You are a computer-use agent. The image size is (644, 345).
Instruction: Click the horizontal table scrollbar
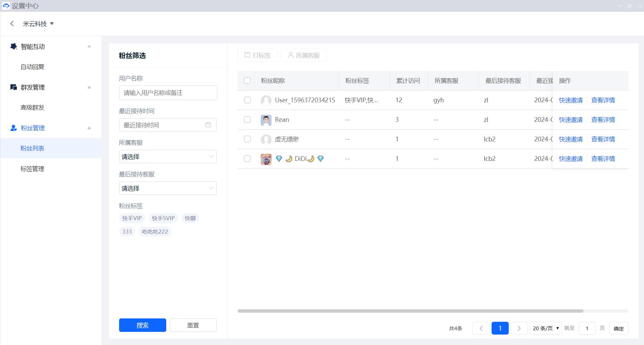410,311
